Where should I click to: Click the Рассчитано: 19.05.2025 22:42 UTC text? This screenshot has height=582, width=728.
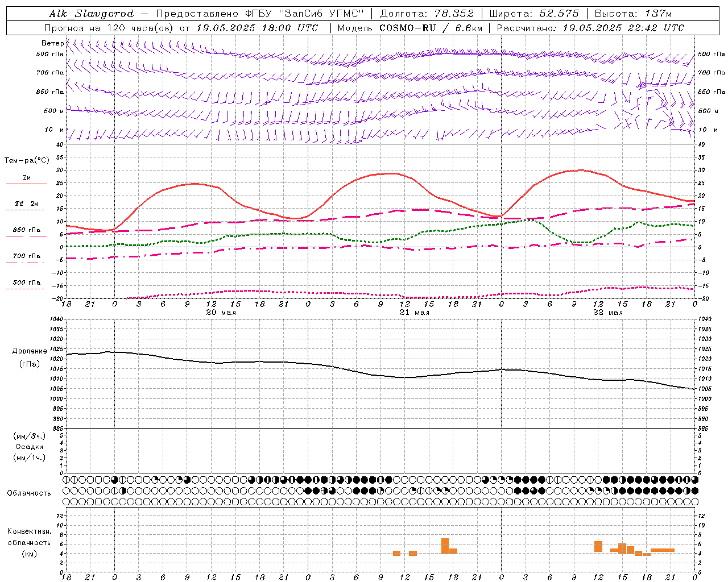(590, 28)
